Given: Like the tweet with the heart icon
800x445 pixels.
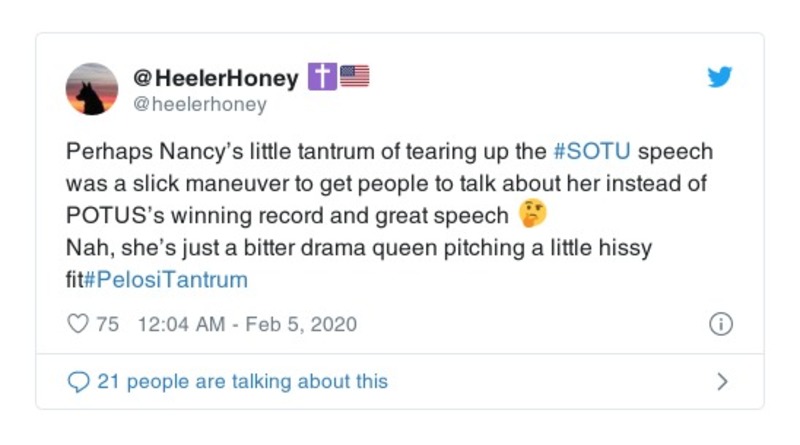Looking at the screenshot, I should 77,324.
